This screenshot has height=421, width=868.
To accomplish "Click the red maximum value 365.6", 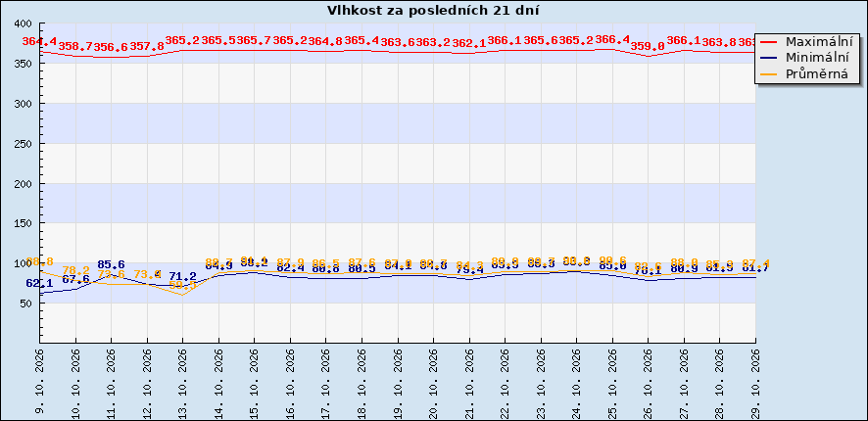I will [540, 40].
